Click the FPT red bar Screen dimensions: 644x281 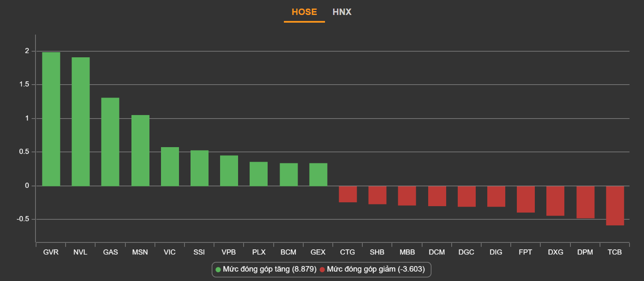coord(525,199)
